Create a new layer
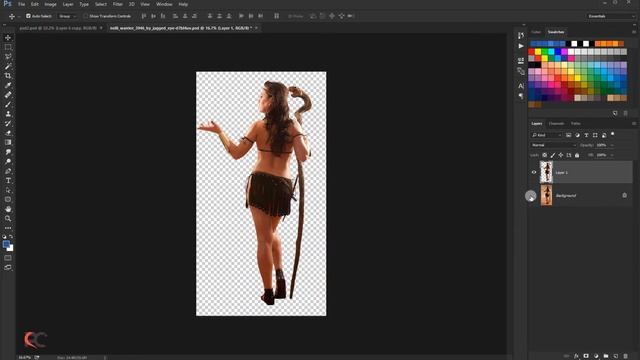The width and height of the screenshot is (640, 360). tap(616, 356)
